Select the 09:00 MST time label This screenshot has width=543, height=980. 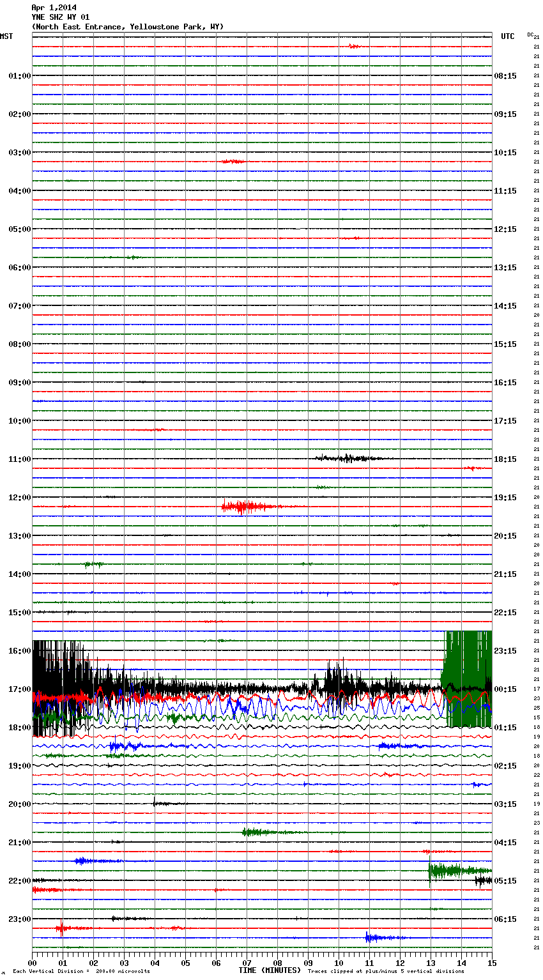coord(20,383)
